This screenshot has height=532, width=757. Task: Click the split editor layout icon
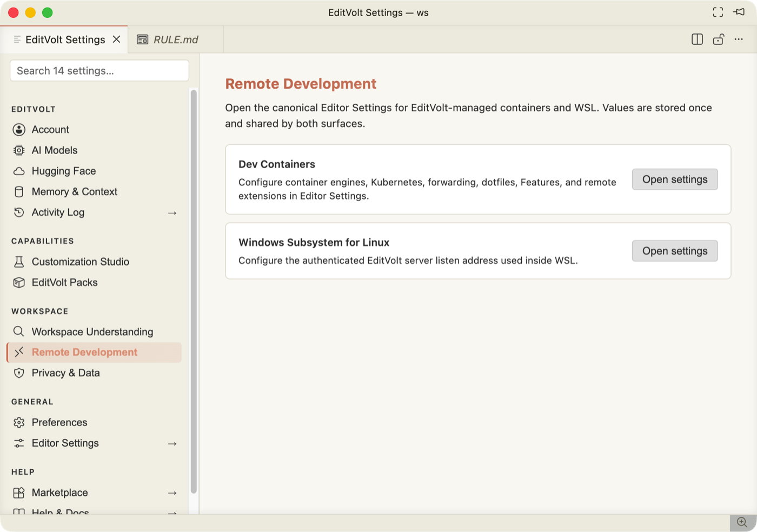pyautogui.click(x=698, y=39)
